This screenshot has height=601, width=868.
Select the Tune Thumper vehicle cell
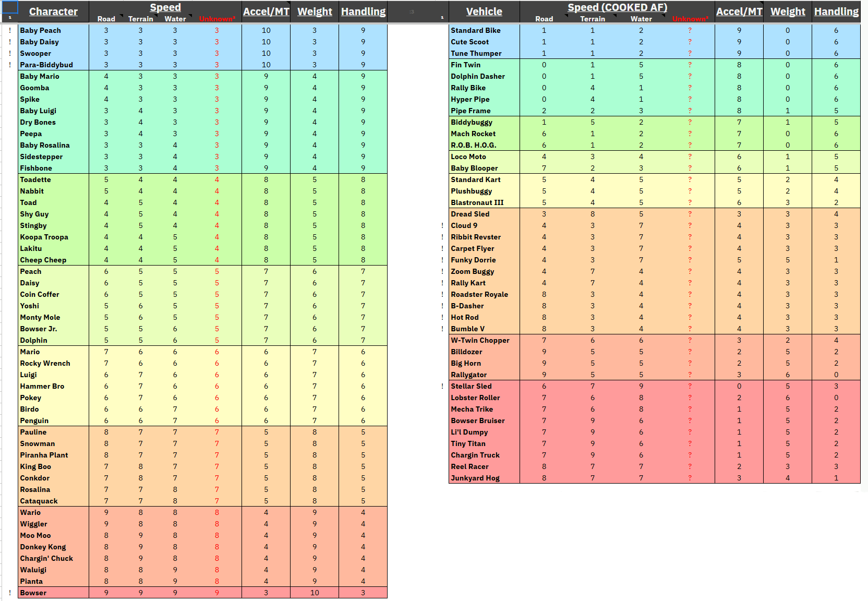pyautogui.click(x=484, y=53)
